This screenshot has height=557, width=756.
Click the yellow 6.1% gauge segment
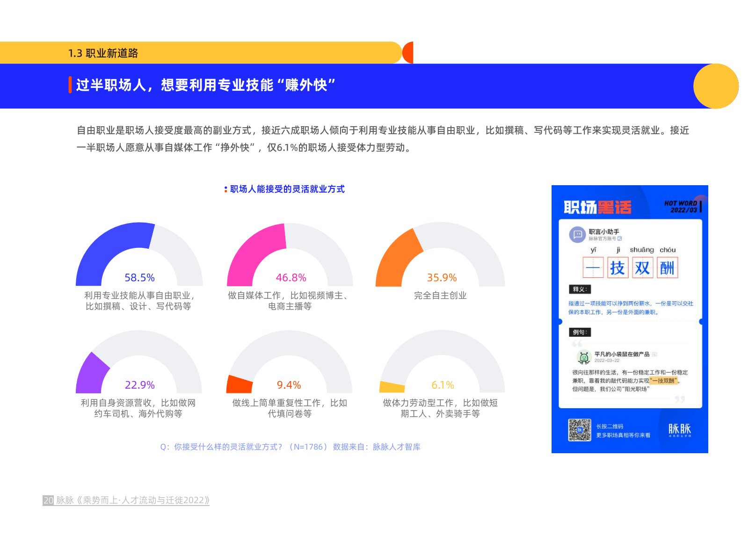[392, 387]
